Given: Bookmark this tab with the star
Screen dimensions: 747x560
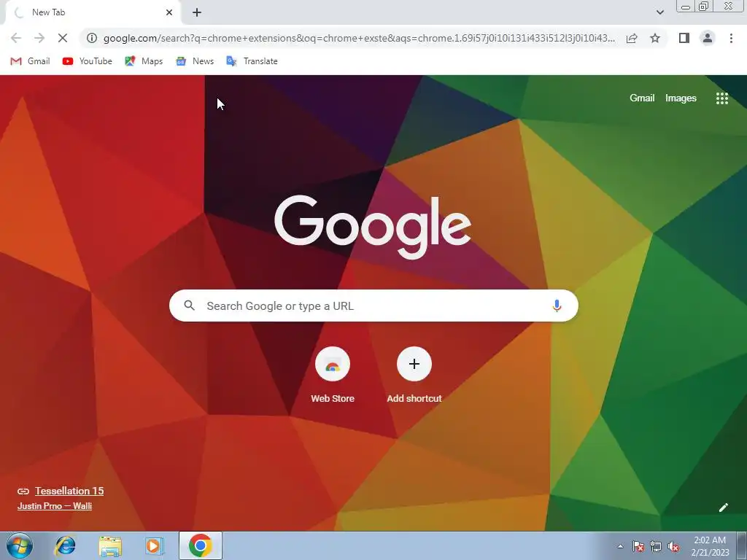Looking at the screenshot, I should (655, 38).
